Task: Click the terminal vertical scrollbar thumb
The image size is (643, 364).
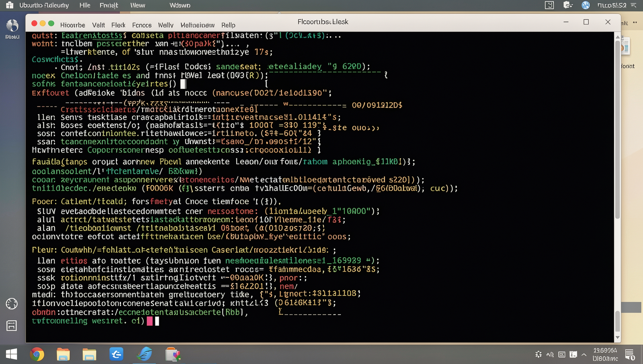Action: coord(618,129)
